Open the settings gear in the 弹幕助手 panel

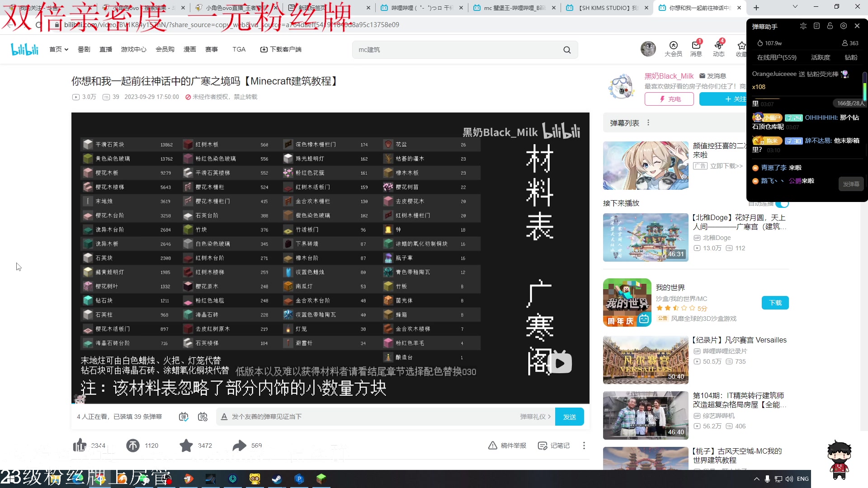point(844,26)
